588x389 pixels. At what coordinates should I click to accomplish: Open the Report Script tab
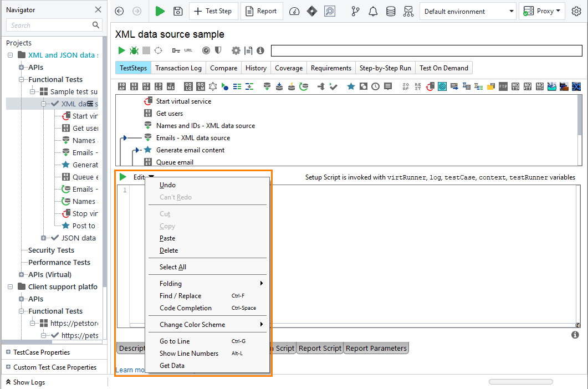tap(320, 348)
